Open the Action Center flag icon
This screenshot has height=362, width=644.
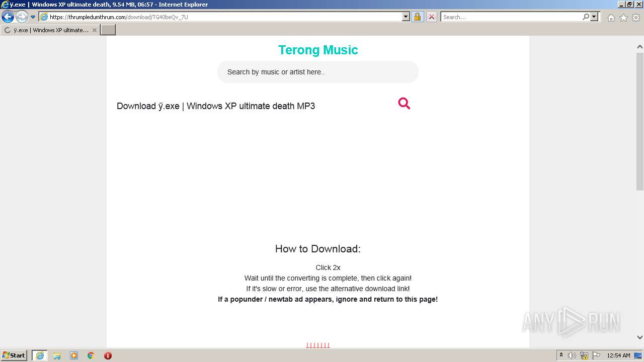point(596,355)
